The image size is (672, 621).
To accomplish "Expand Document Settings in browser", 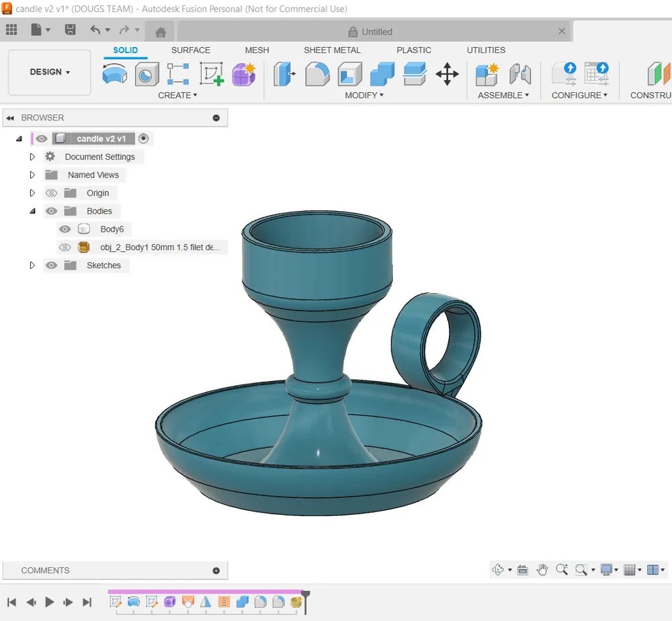I will point(32,157).
